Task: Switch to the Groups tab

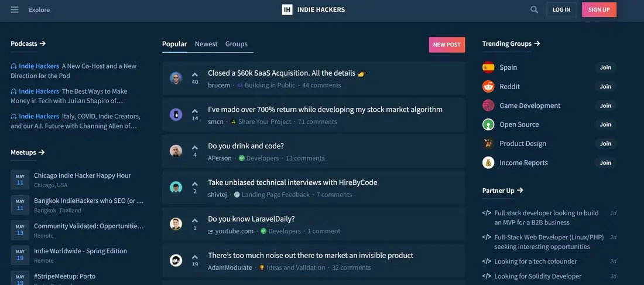Action: coord(237,44)
